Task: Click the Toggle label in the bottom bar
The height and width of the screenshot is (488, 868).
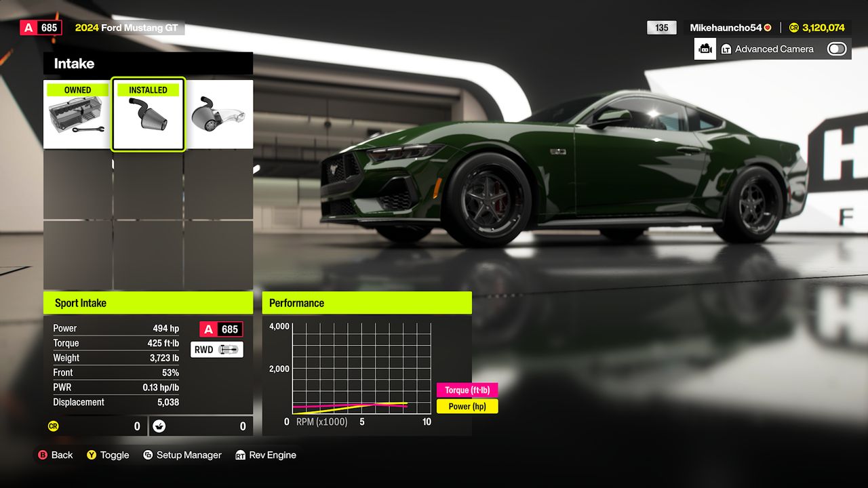Action: [x=115, y=455]
